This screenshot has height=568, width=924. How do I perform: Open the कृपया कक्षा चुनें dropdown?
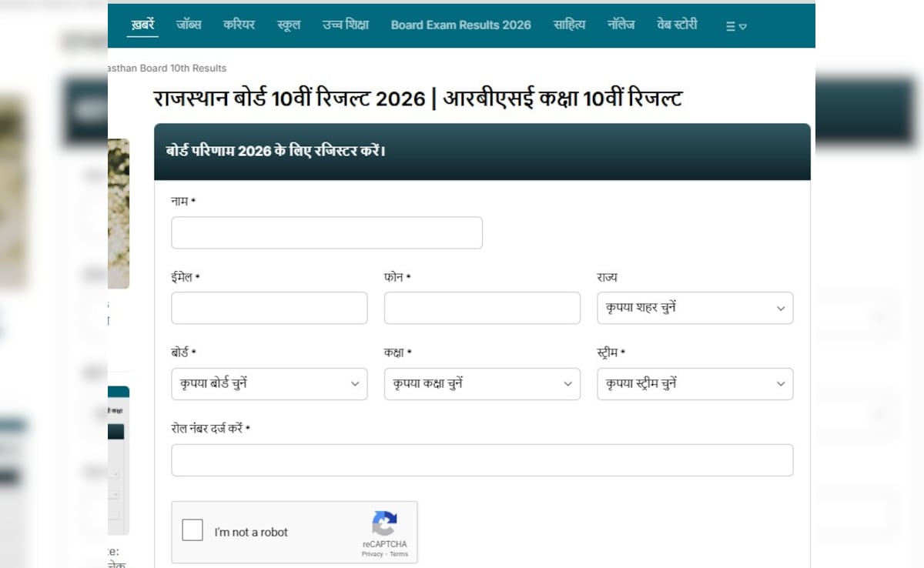click(481, 383)
